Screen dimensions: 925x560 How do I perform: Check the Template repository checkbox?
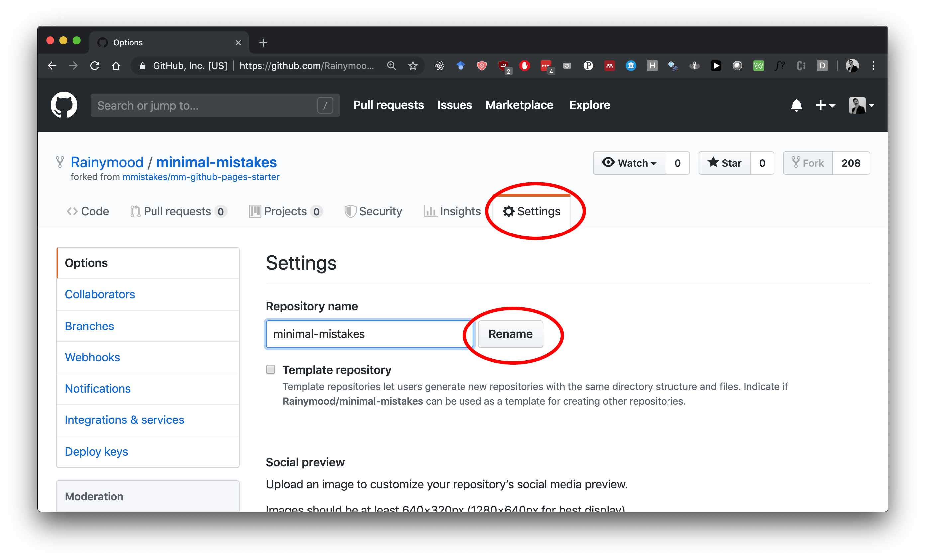271,369
